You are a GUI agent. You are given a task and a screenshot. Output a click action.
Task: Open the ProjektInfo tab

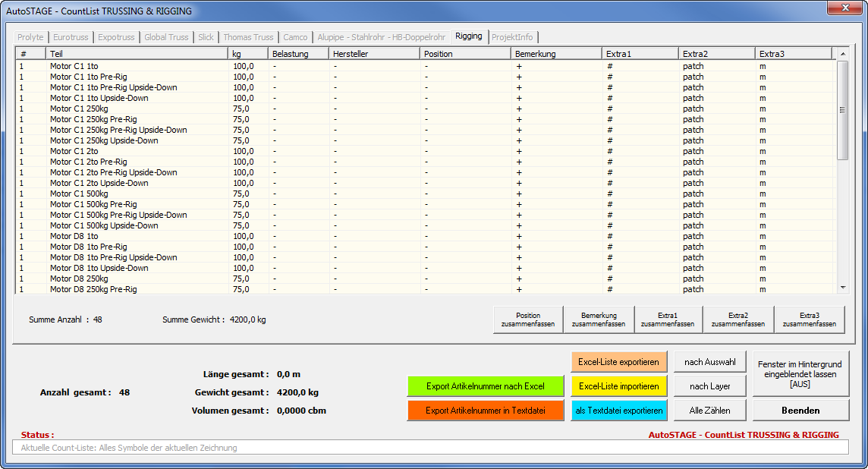pos(513,37)
